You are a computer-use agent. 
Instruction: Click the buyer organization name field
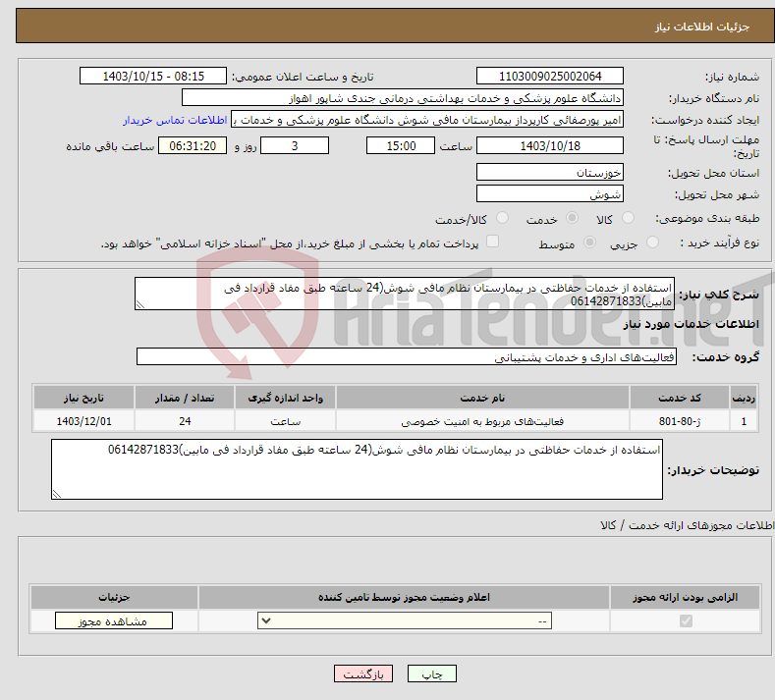click(x=403, y=98)
